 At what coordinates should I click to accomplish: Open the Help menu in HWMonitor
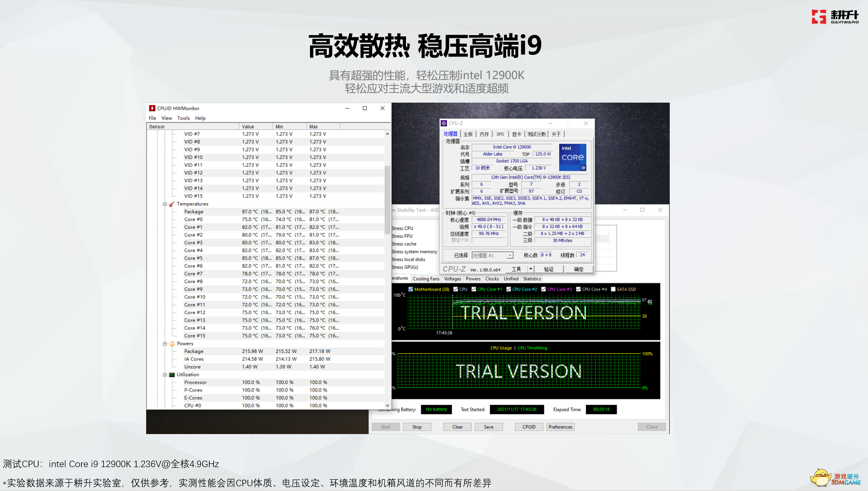200,118
